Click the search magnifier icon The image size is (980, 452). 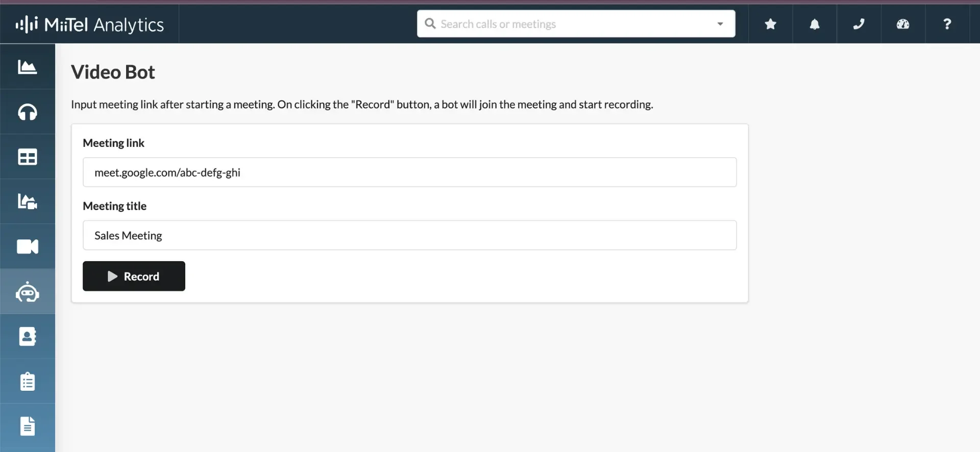pos(430,23)
